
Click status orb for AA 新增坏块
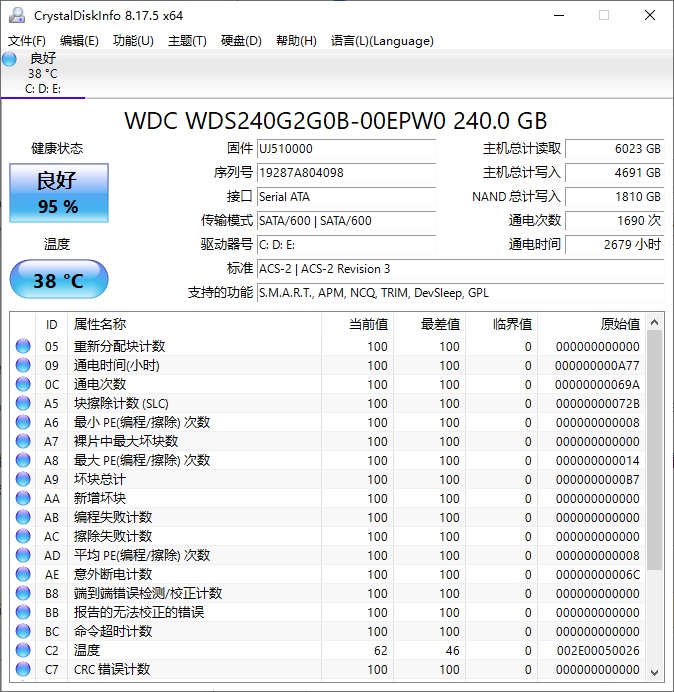click(23, 498)
